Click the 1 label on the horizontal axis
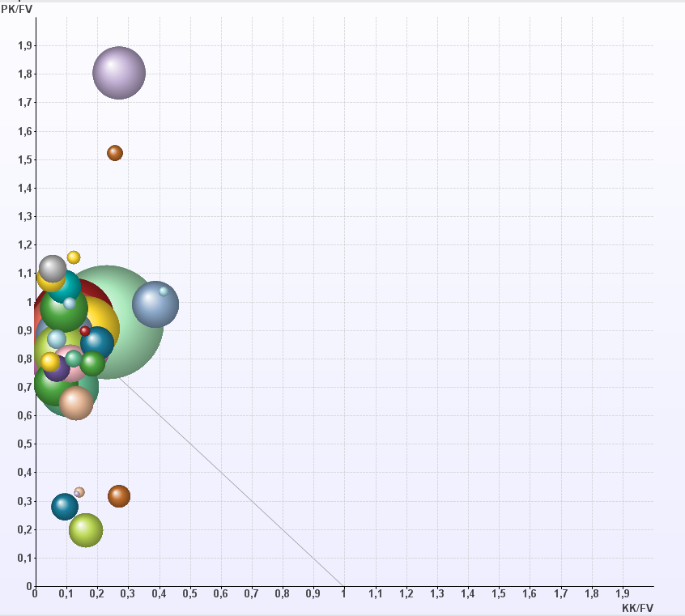The width and height of the screenshot is (685, 616). [344, 593]
